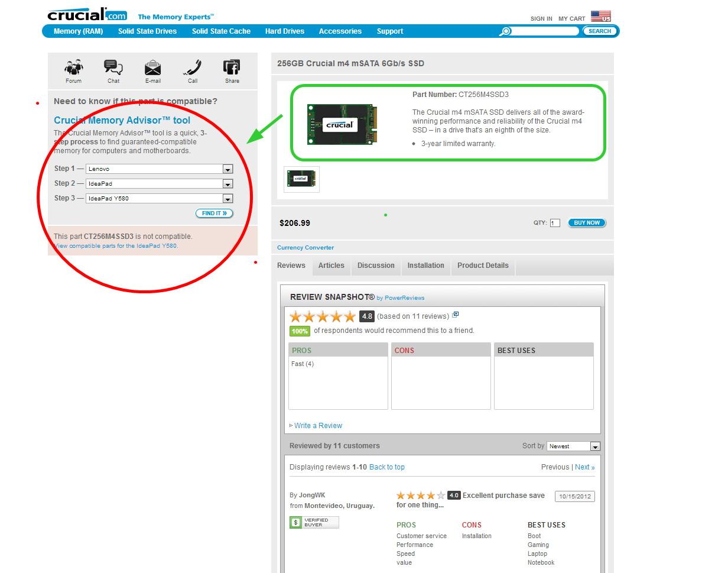Click the part number CT256M4SSD3 text

point(483,95)
